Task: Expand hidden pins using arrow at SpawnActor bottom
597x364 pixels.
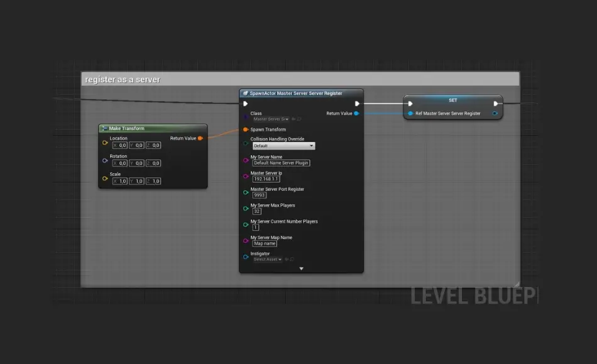Action: [301, 268]
